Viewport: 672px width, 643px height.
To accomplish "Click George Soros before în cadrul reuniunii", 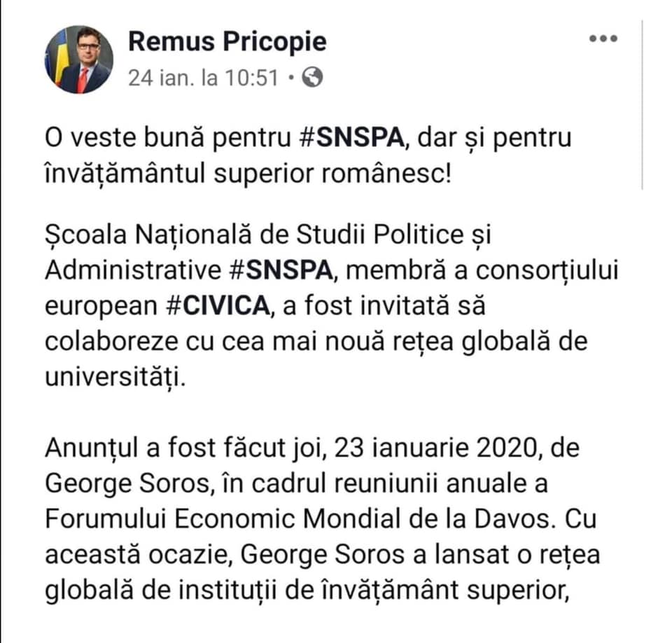I will click(x=127, y=484).
